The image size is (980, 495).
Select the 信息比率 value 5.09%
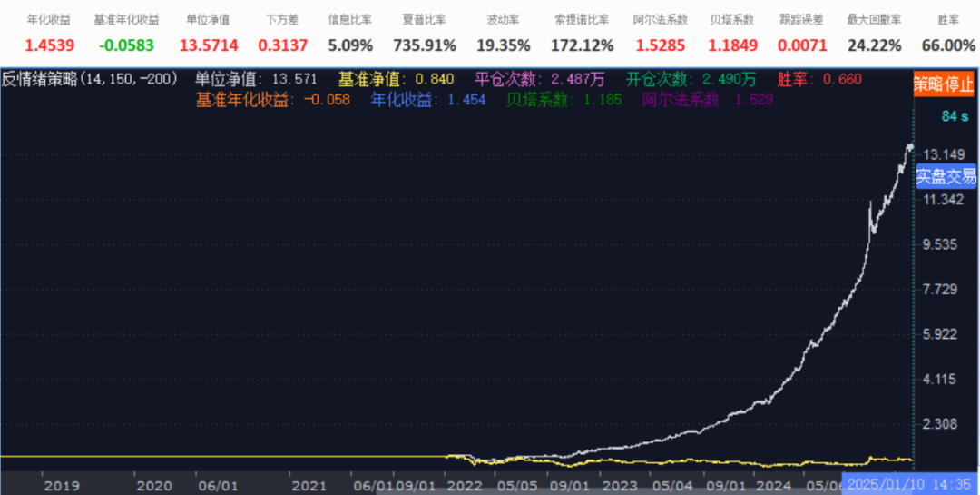point(350,45)
